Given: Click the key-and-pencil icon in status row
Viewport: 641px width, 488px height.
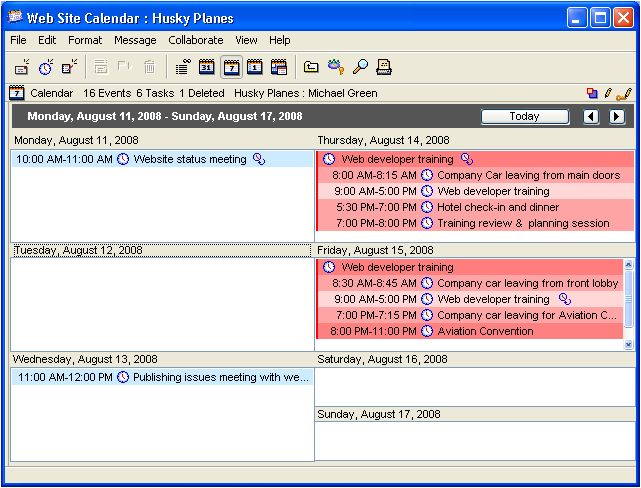Looking at the screenshot, I should pos(624,93).
